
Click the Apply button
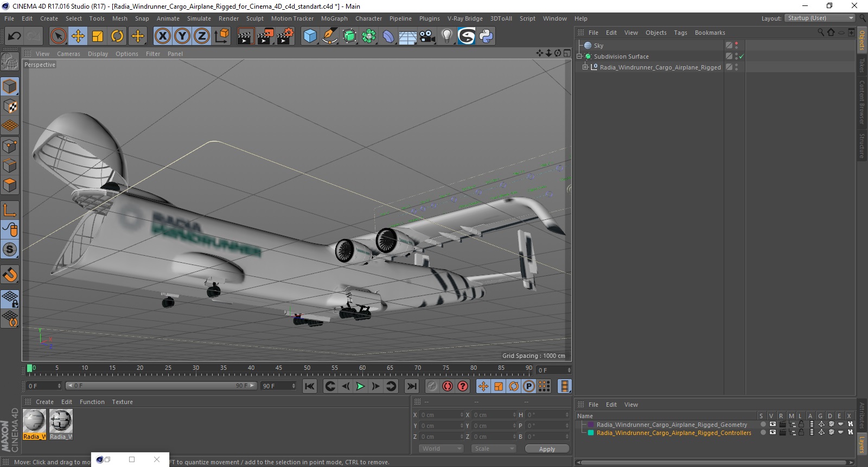tap(547, 449)
